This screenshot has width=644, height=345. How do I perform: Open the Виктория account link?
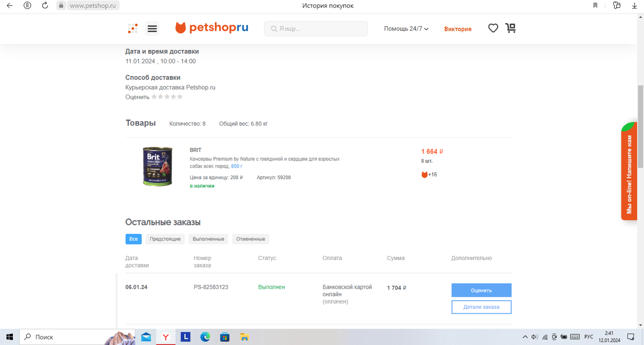point(458,29)
